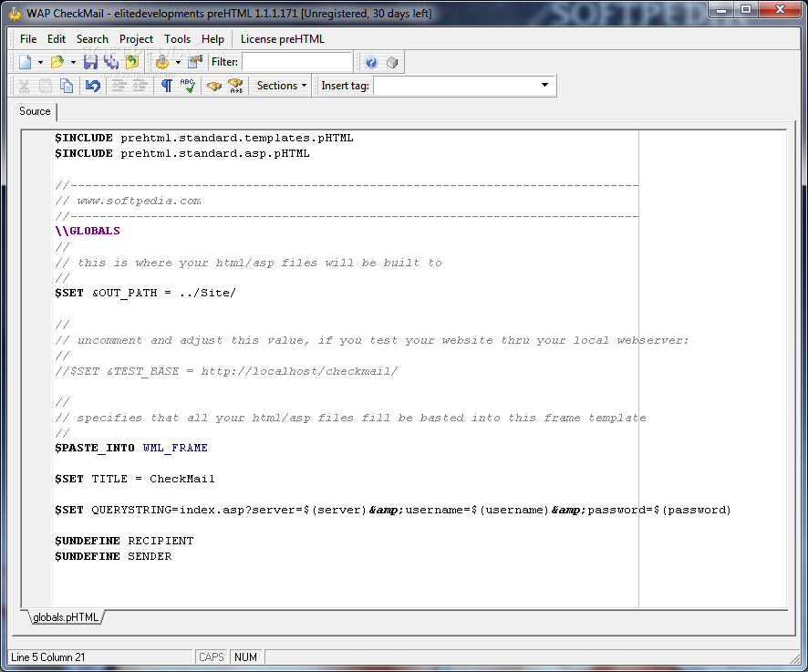The height and width of the screenshot is (672, 808).
Task: Open the Sections dropdown
Action: click(x=282, y=86)
